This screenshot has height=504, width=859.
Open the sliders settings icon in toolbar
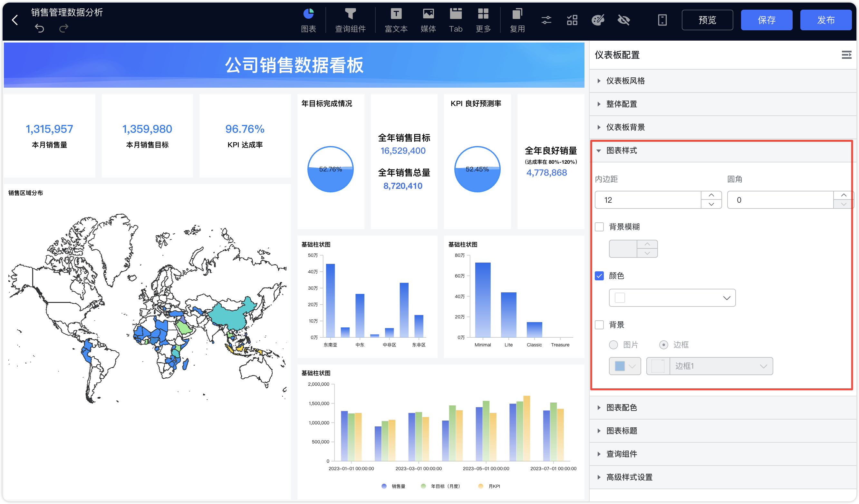546,20
